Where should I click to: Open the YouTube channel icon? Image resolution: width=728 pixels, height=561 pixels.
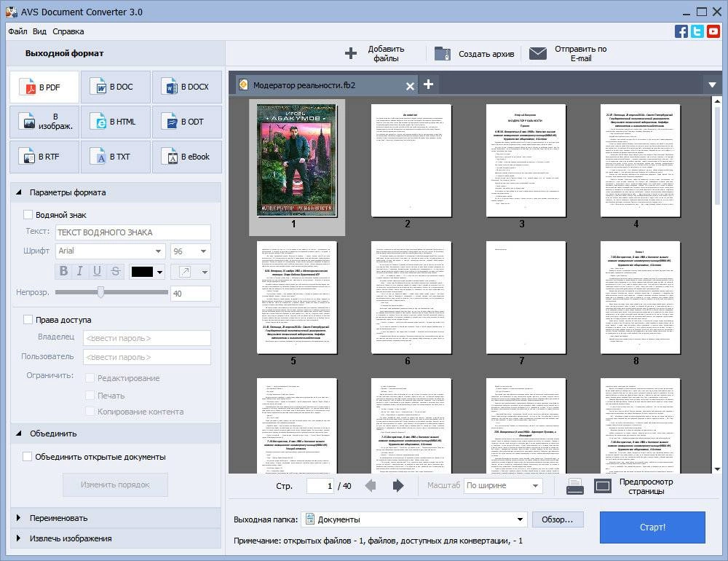pos(713,31)
